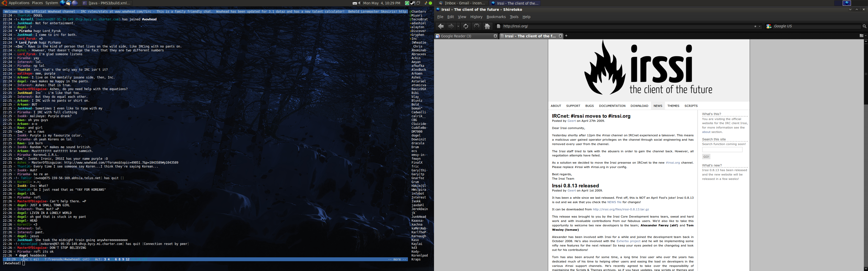This screenshot has width=868, height=271.
Task: Click the Forward arrow in browser toolbar
Action: click(451, 26)
